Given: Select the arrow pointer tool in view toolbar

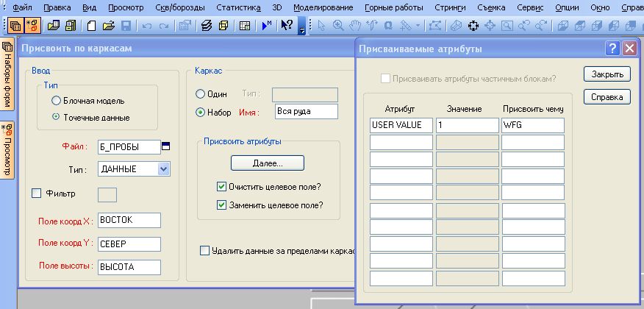Looking at the screenshot, I should coord(321,26).
